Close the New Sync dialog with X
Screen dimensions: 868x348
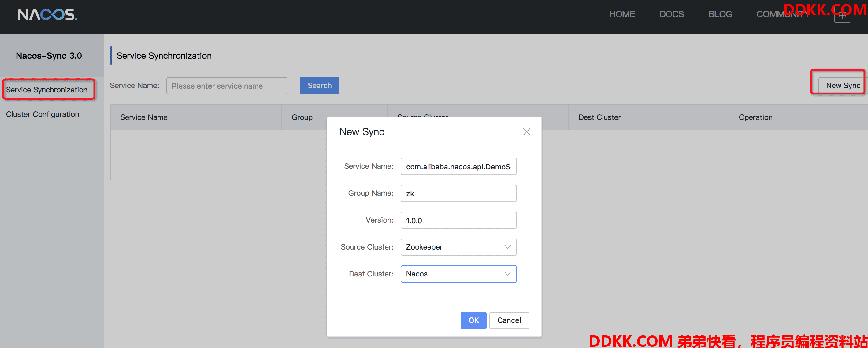click(526, 132)
